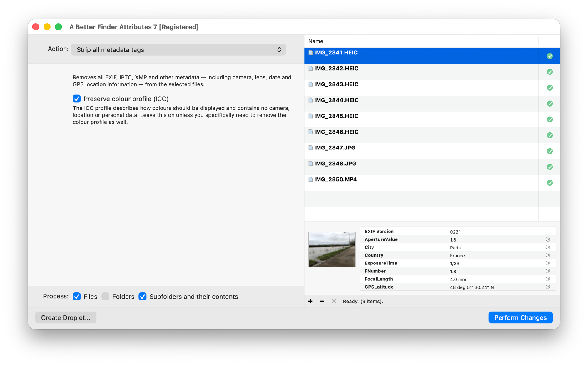Click arrow icon on GPSLatitude row

[x=548, y=287]
